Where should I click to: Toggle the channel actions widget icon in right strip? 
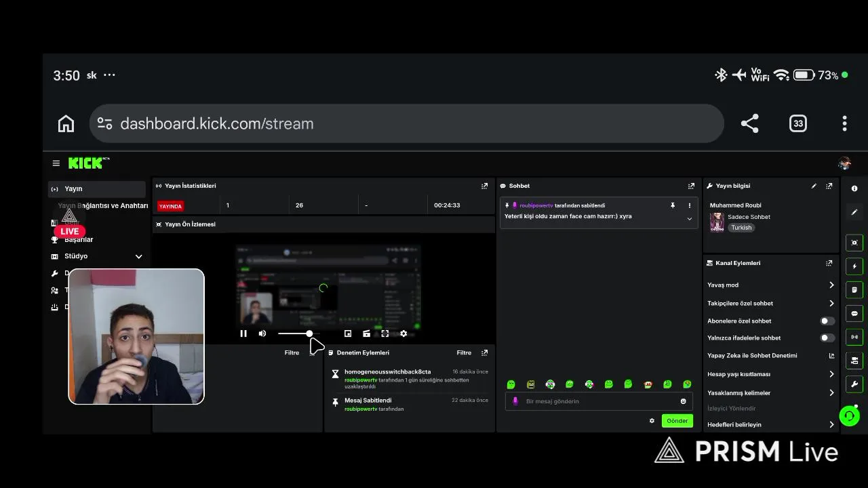tap(854, 361)
